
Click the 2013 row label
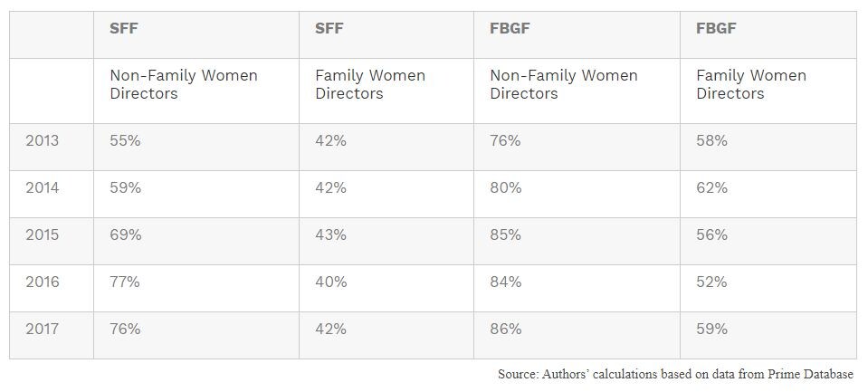[43, 141]
